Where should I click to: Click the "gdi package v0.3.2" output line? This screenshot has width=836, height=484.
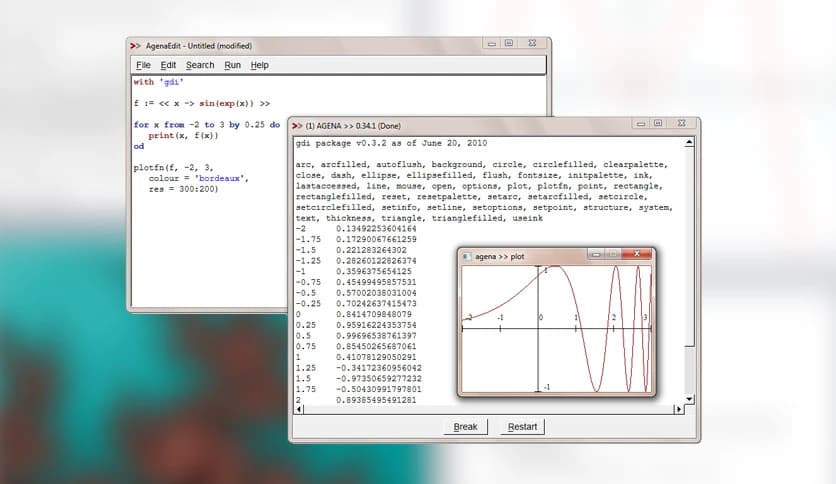tap(391, 143)
